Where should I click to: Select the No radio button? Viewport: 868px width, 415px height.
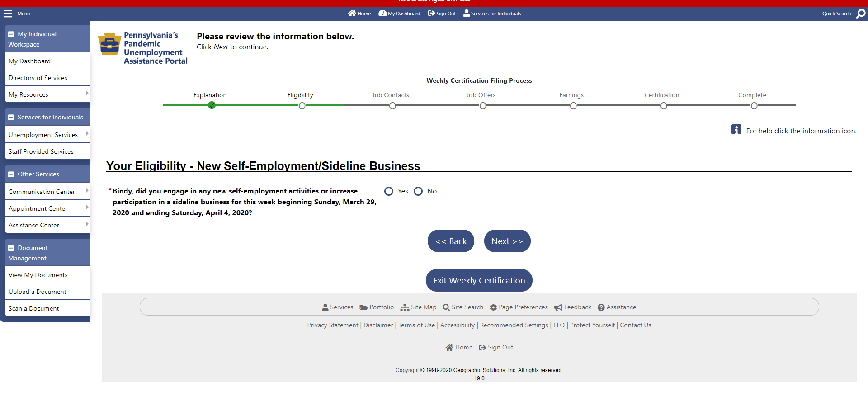pyautogui.click(x=418, y=191)
